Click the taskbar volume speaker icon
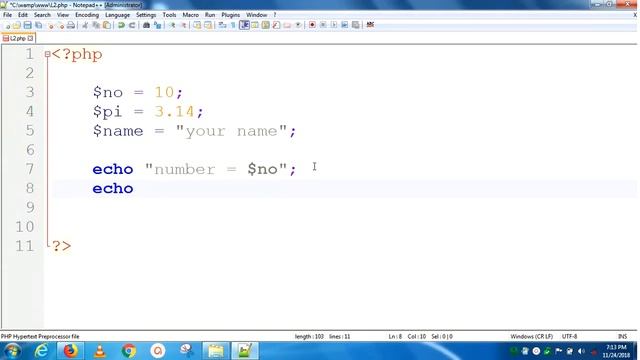 pyautogui.click(x=581, y=351)
